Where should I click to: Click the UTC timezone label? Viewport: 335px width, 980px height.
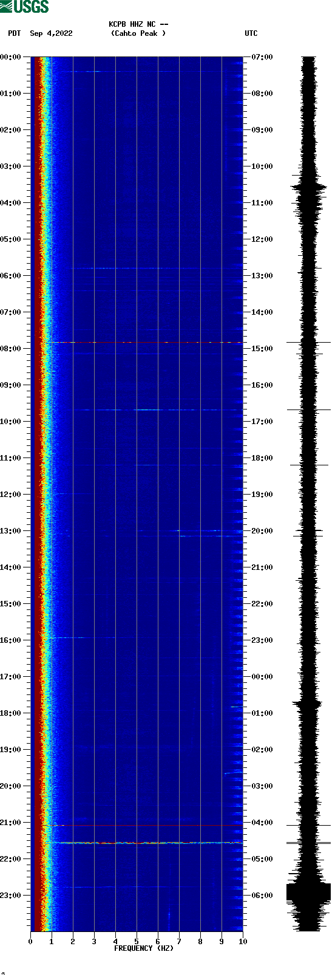pos(251,33)
